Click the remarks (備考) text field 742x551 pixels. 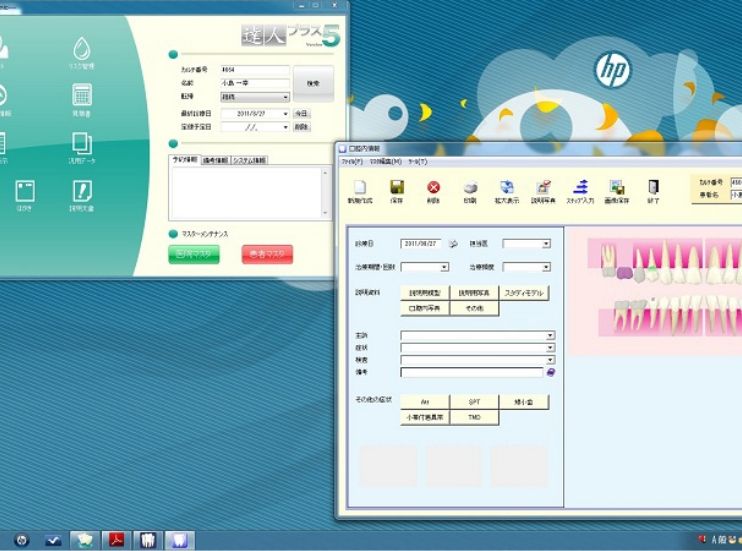click(x=472, y=372)
